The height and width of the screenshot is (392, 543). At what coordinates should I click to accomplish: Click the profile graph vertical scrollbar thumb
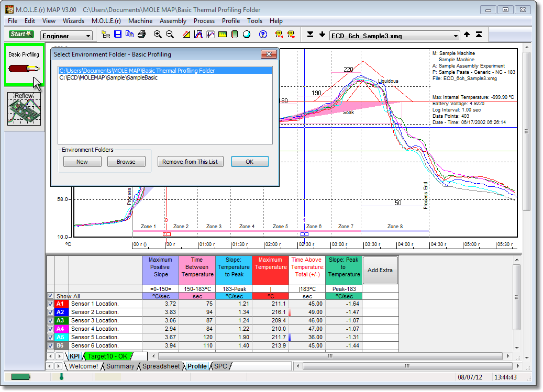(x=526, y=131)
